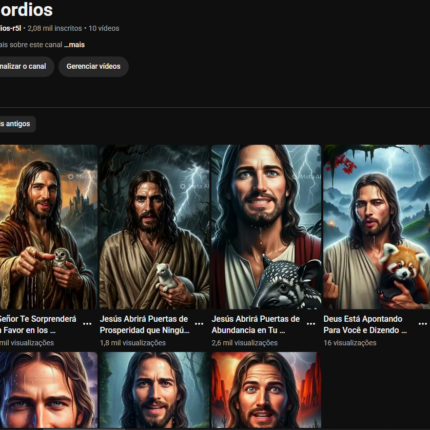Open Jesus with tapir video thumbnail
The height and width of the screenshot is (430, 430).
point(266,227)
